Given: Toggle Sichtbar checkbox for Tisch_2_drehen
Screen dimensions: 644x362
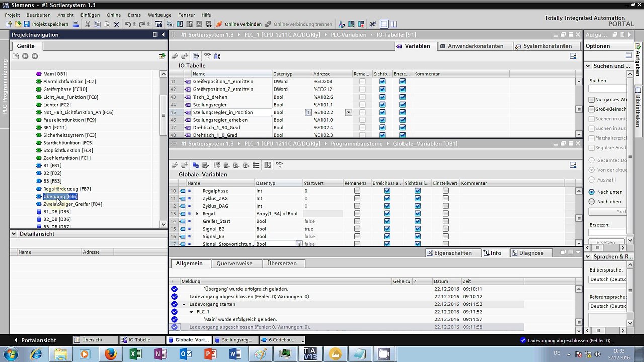Looking at the screenshot, I should click(382, 97).
